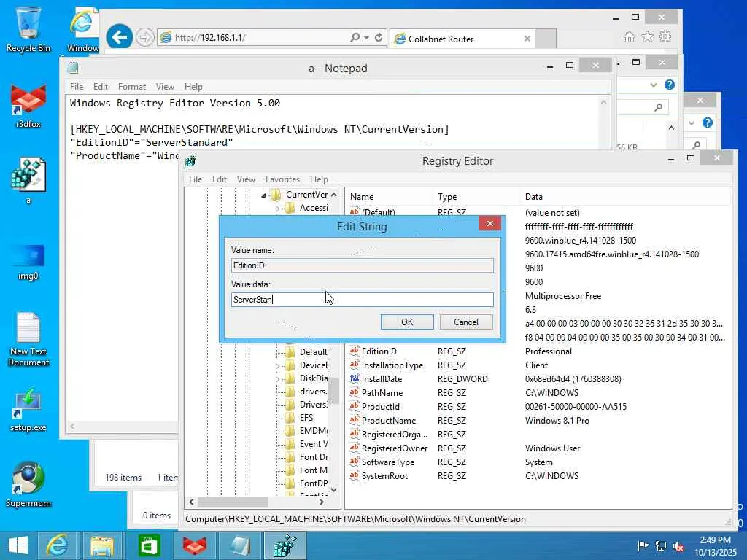747x560 pixels.
Task: Click the EditionID value icon in list
Action: (x=354, y=351)
